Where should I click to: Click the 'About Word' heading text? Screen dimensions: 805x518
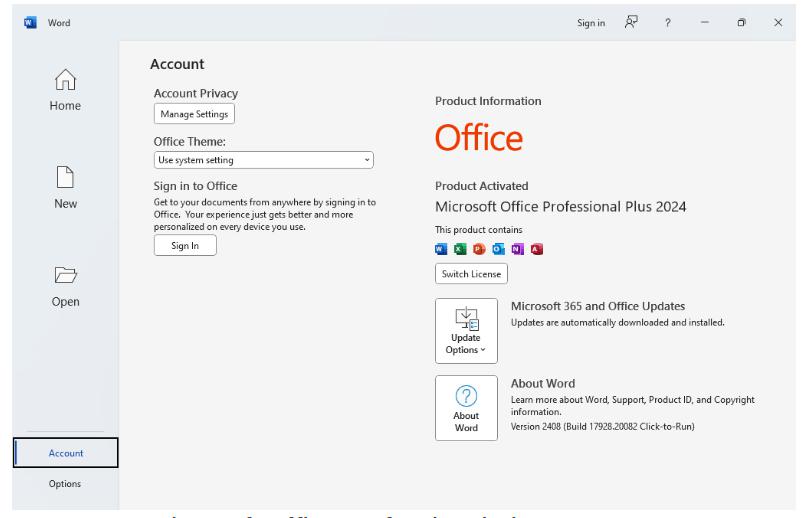543,383
